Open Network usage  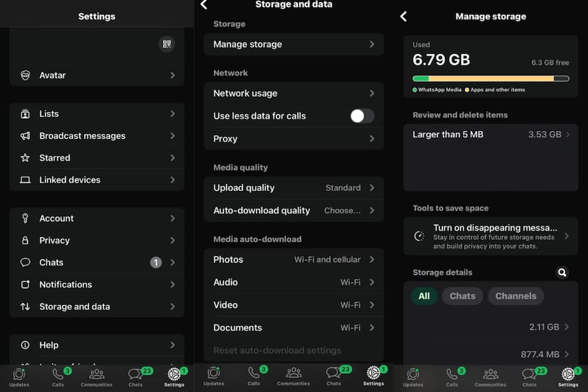(294, 93)
